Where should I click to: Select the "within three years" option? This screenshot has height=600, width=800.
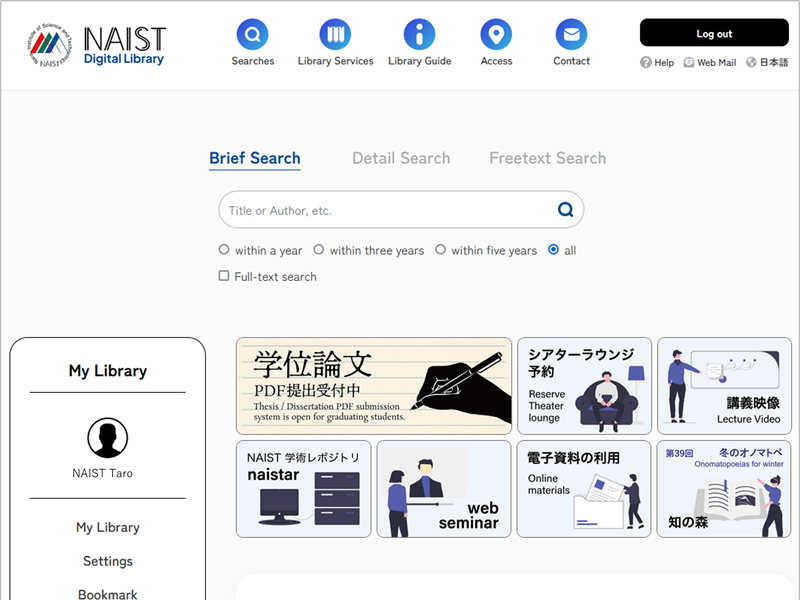click(319, 250)
